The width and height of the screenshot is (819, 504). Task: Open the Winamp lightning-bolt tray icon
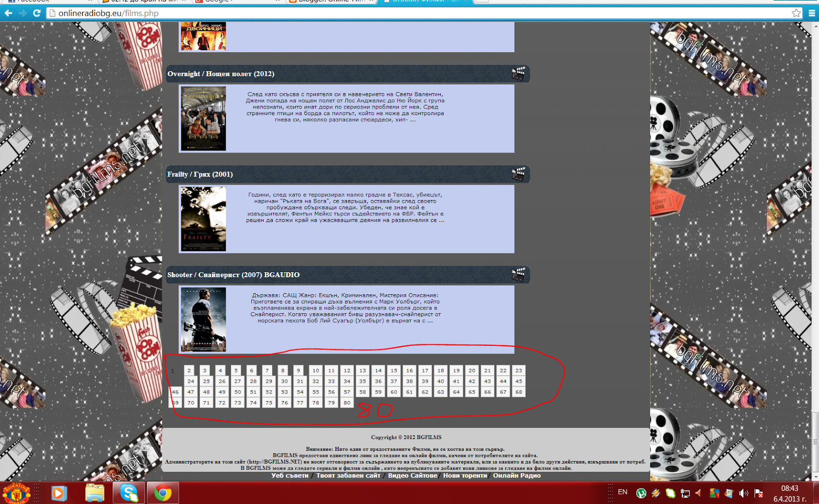(656, 493)
